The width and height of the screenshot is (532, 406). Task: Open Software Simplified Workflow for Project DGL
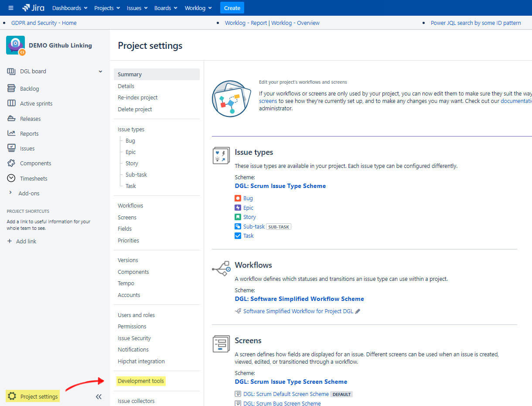[298, 311]
